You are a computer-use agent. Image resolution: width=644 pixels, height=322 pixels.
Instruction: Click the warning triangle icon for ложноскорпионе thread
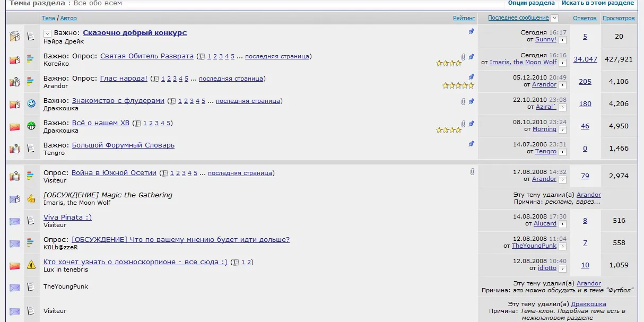coord(31,265)
